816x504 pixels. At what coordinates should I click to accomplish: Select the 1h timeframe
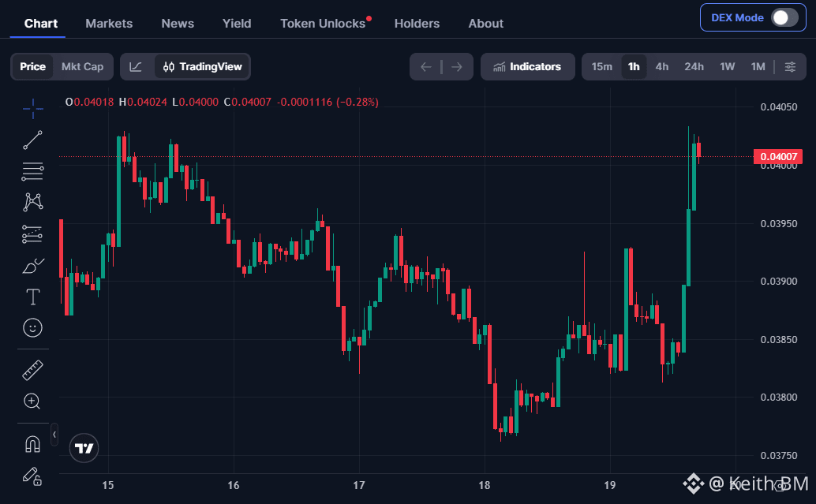click(634, 66)
